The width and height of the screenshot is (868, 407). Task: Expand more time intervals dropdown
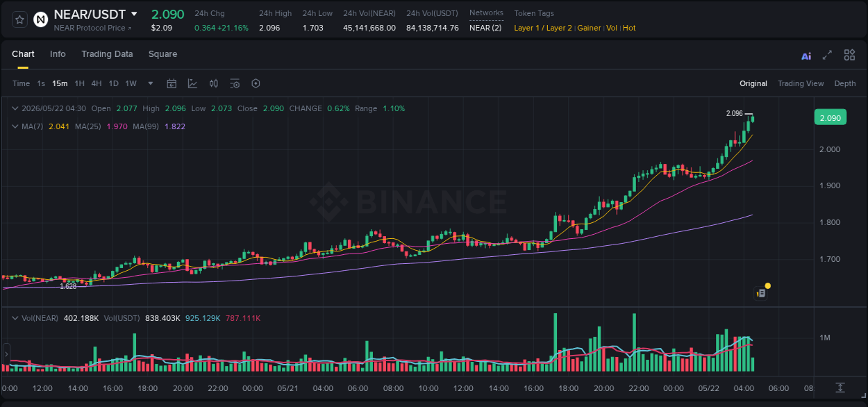pos(151,83)
